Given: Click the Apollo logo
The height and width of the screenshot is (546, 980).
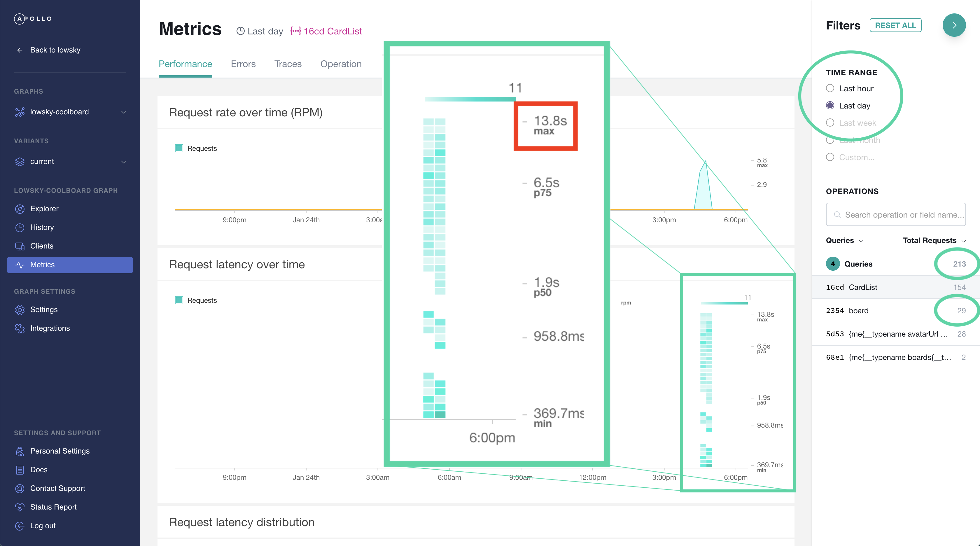Looking at the screenshot, I should click(33, 19).
